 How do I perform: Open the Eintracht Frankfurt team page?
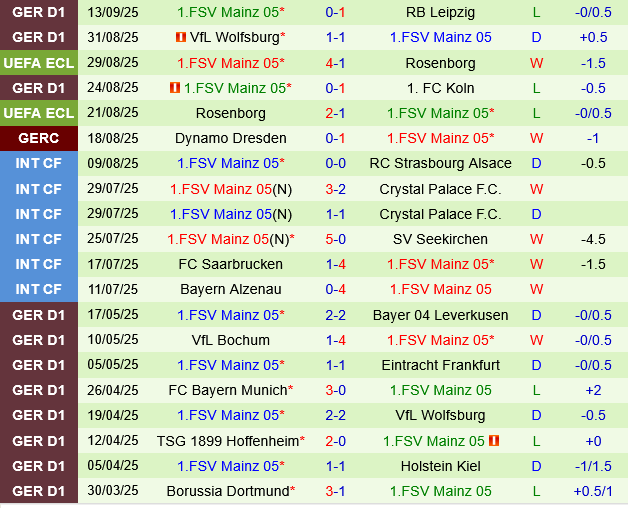440,365
